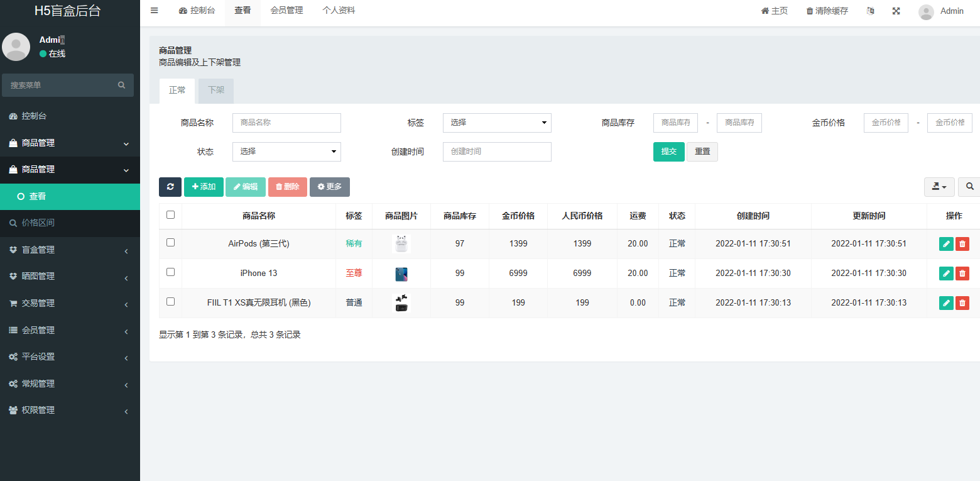Click the iPhone 13 product image thumbnail

tap(401, 273)
